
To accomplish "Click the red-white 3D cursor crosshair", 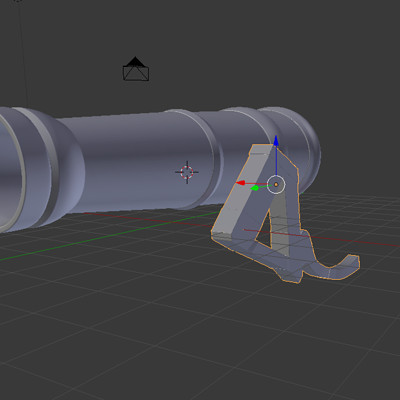I will coord(187,172).
